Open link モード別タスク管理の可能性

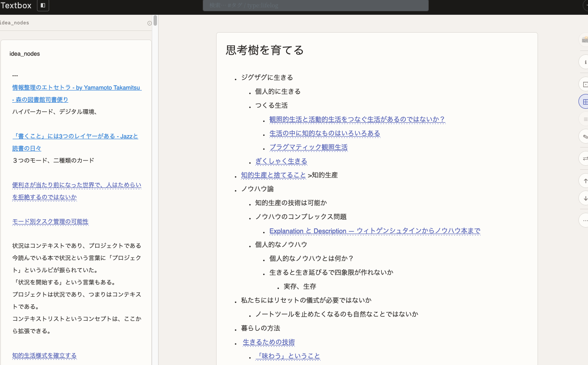pos(50,221)
